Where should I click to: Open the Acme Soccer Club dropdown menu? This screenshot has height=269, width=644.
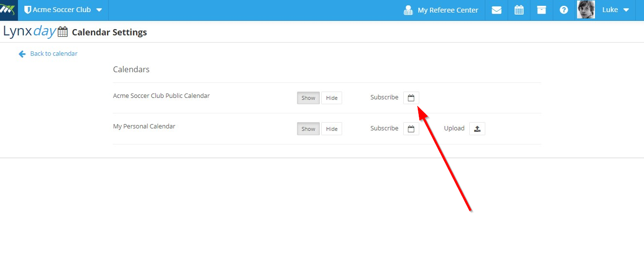click(63, 10)
